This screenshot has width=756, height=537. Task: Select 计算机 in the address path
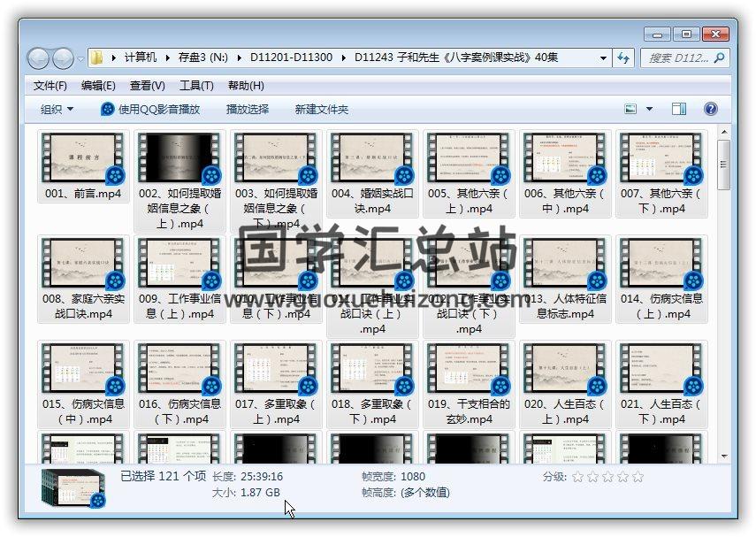(141, 58)
